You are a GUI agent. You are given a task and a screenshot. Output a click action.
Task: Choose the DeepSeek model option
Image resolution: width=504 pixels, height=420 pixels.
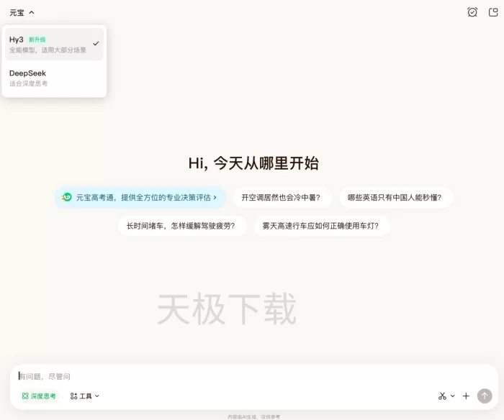click(54, 78)
